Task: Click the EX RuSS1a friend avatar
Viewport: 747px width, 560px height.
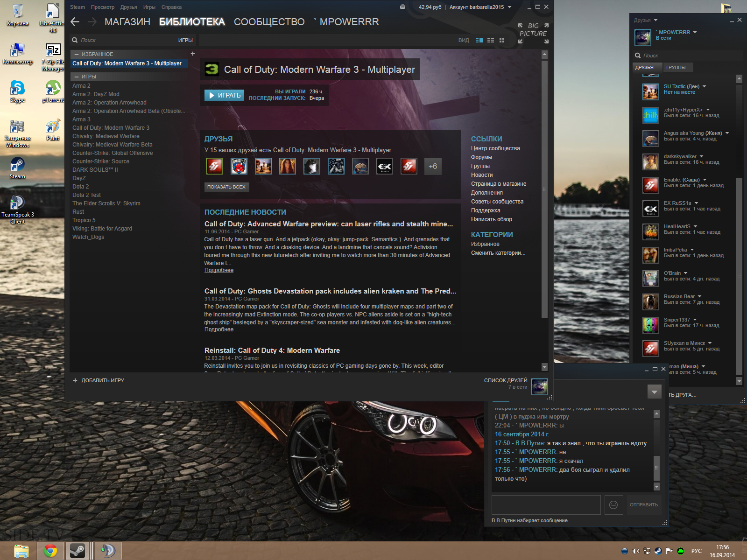Action: click(650, 209)
